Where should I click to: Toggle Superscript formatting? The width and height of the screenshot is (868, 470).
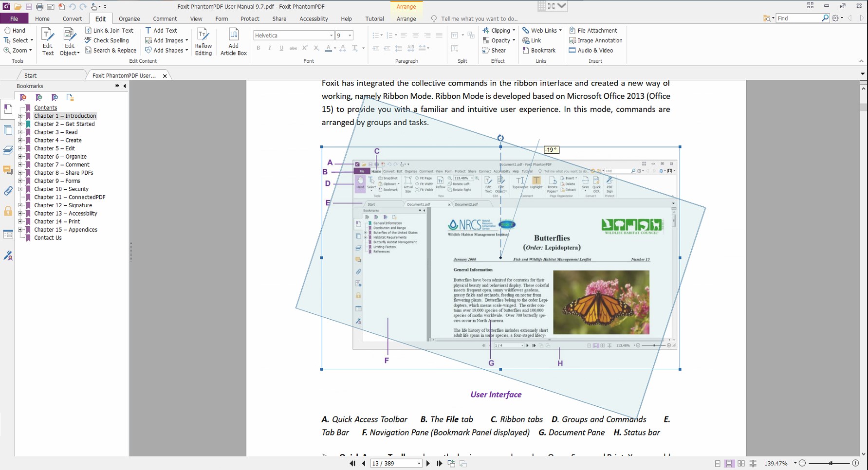pos(305,48)
